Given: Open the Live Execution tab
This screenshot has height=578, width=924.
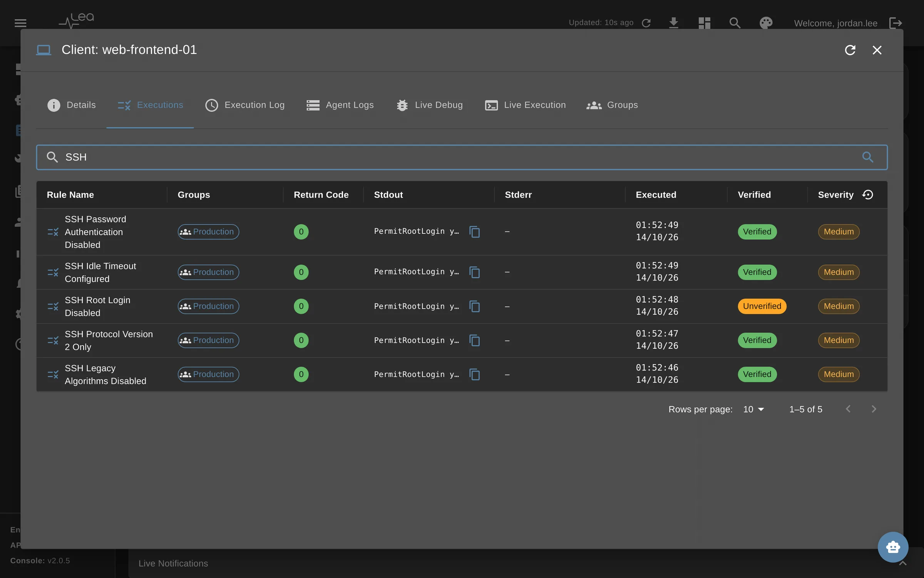Looking at the screenshot, I should pyautogui.click(x=525, y=105).
